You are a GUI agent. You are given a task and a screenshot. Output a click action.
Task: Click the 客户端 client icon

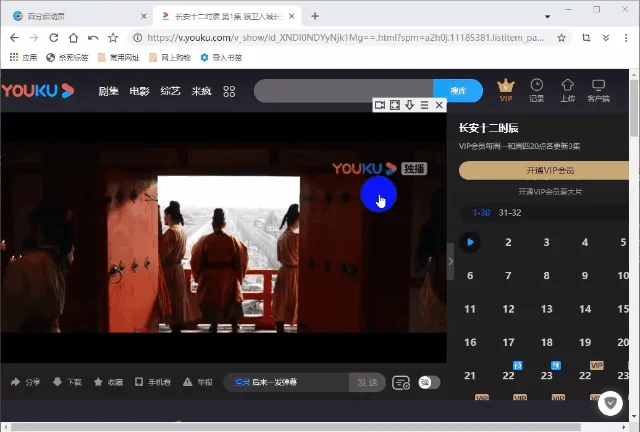598,90
